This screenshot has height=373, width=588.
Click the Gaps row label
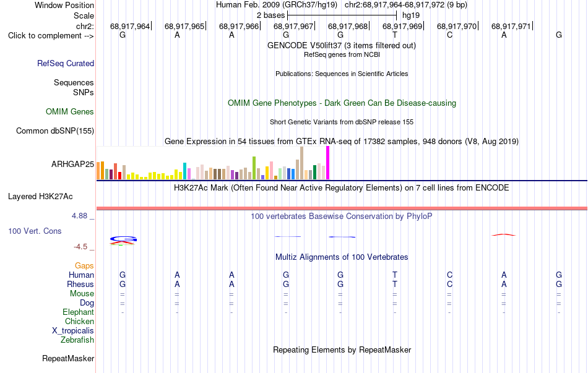pyautogui.click(x=84, y=266)
